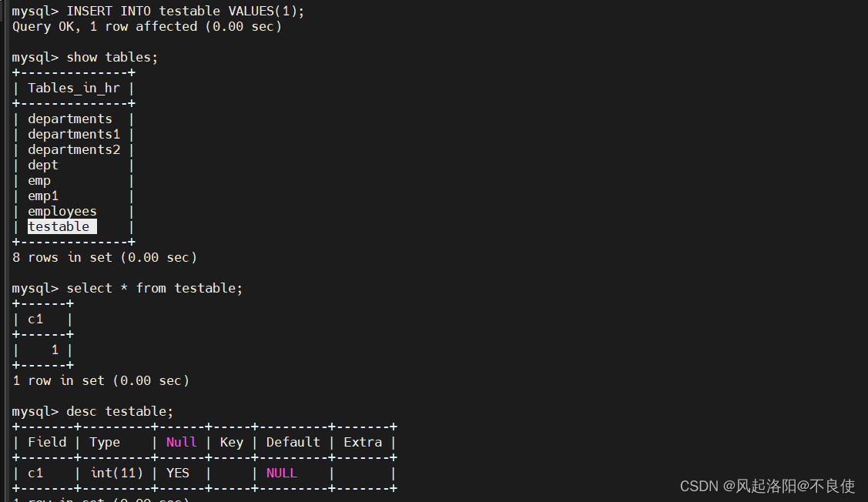Click the CSDN author watermark text
868x502 pixels.
[x=767, y=486]
